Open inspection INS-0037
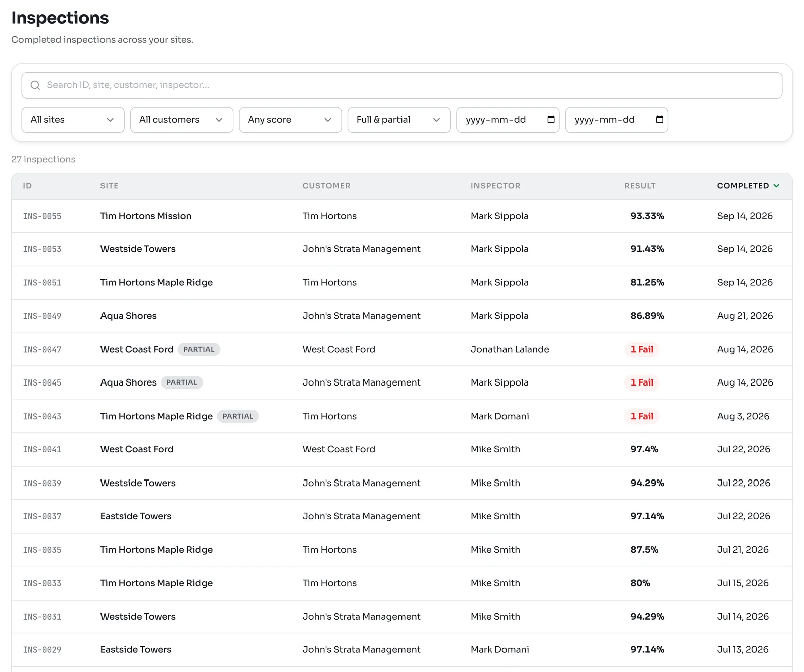Viewport: 804px width, 672px height. click(x=401, y=517)
